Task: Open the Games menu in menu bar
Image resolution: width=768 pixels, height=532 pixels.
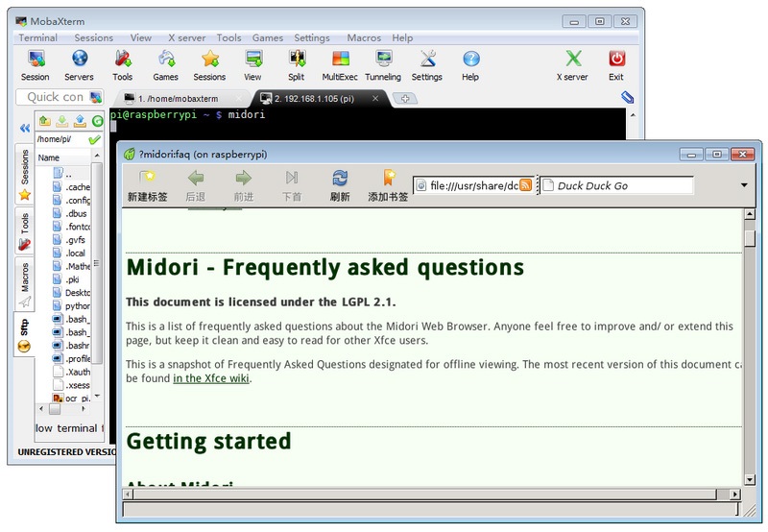Action: coord(268,37)
